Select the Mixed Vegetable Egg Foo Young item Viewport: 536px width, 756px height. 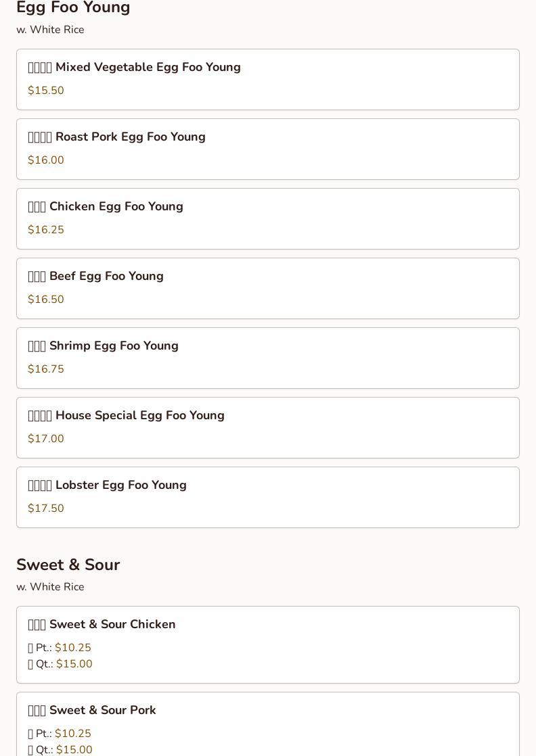point(148,67)
